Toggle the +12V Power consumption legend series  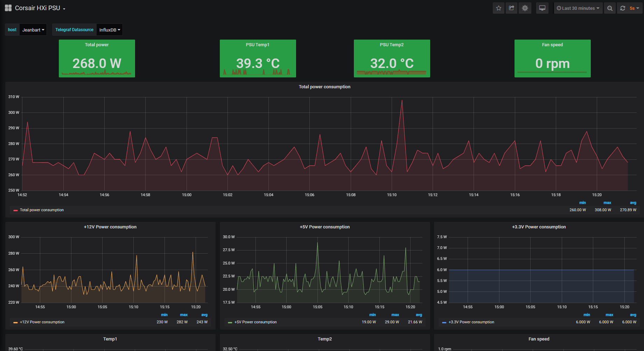click(42, 322)
